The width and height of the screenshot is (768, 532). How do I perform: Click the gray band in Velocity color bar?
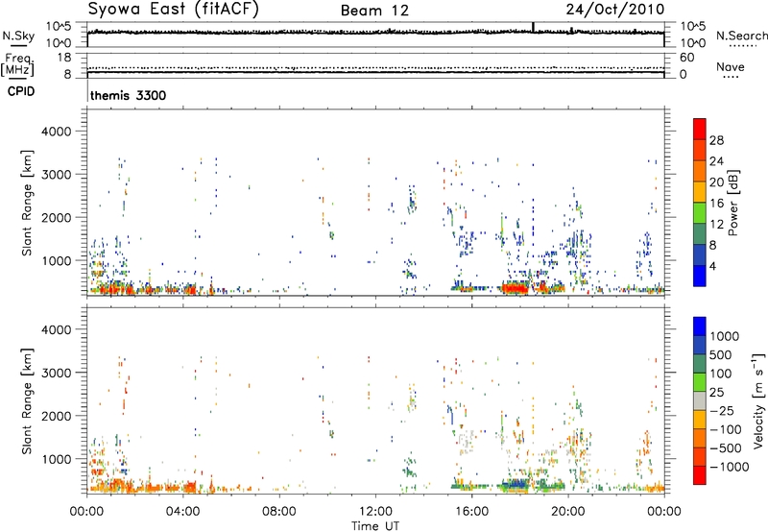pos(700,401)
